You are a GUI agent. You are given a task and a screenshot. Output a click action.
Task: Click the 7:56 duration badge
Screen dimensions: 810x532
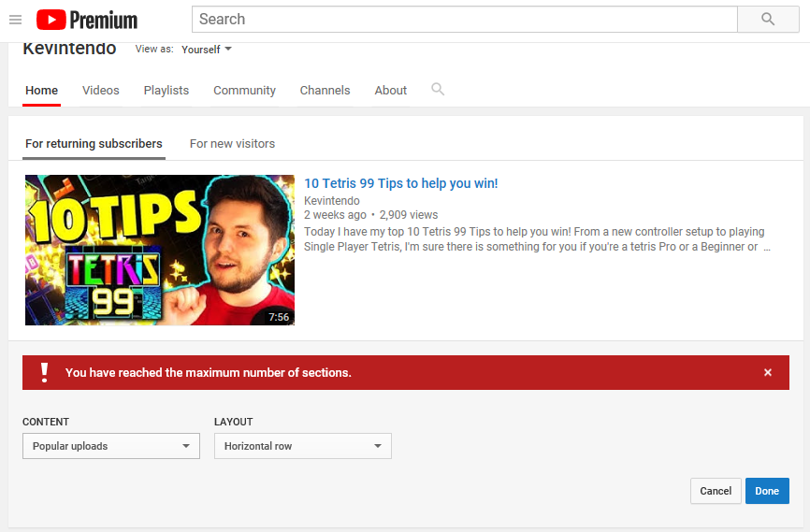coord(279,317)
